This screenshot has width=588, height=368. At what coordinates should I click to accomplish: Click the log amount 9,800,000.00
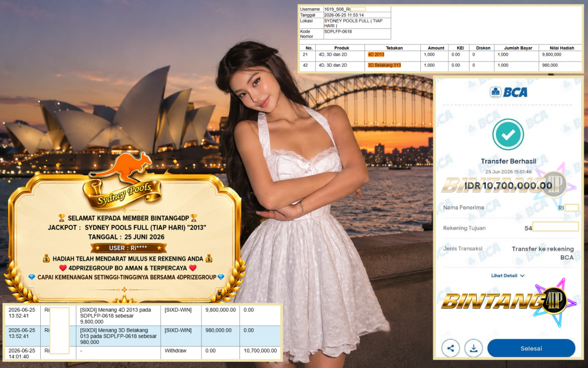tap(220, 310)
